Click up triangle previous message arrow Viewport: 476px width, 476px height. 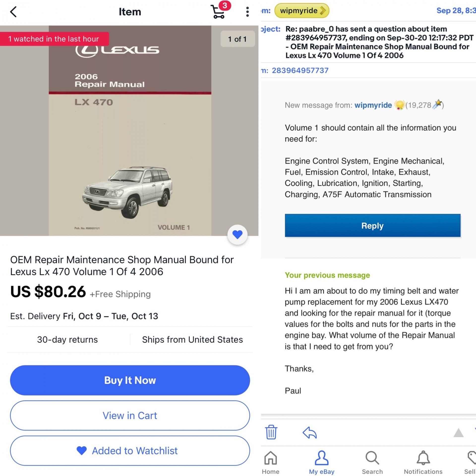pos(458,433)
